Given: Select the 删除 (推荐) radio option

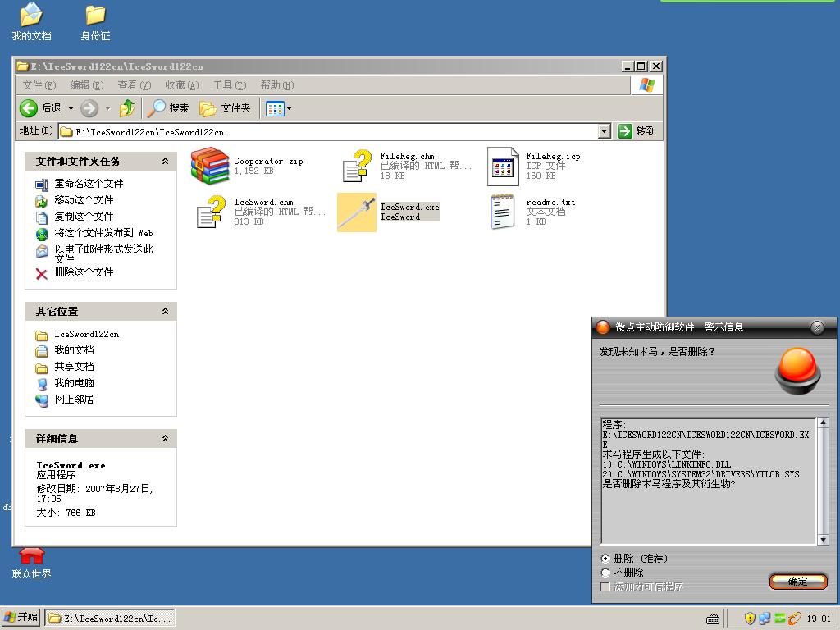Looking at the screenshot, I should point(606,559).
